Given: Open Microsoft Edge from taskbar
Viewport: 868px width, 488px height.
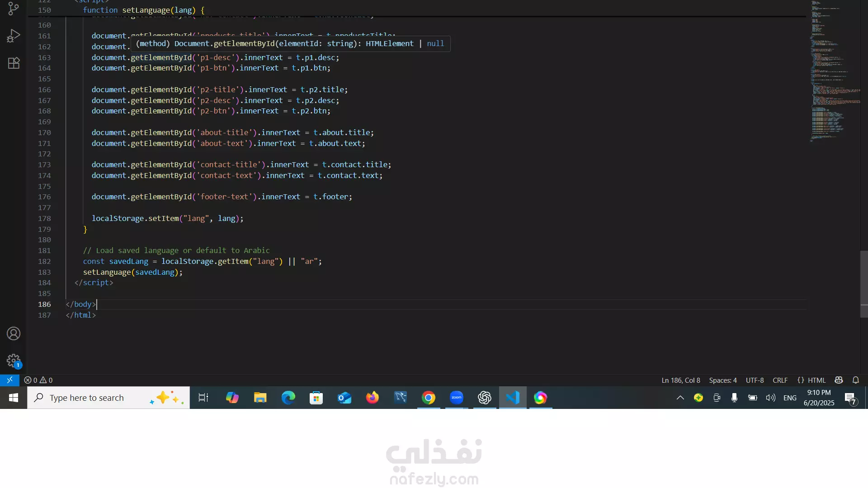Looking at the screenshot, I should pyautogui.click(x=288, y=398).
